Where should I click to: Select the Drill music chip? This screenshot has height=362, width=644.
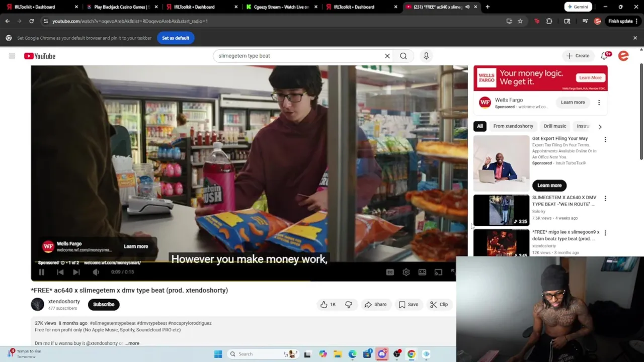555,126
